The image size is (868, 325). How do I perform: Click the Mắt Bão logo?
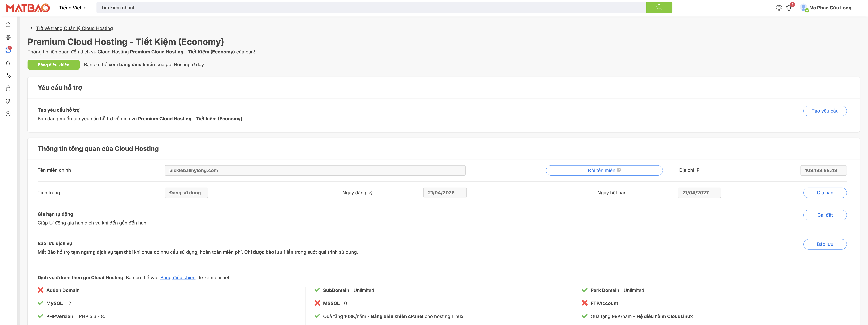click(x=28, y=8)
